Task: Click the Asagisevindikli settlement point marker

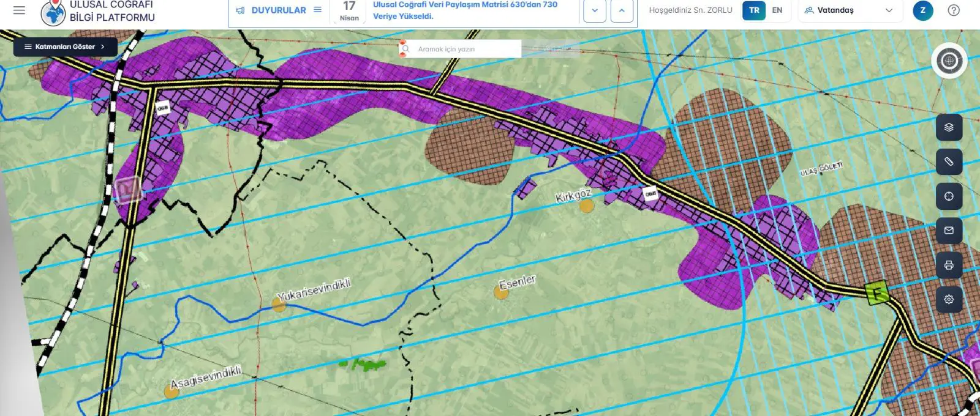Action: click(171, 392)
